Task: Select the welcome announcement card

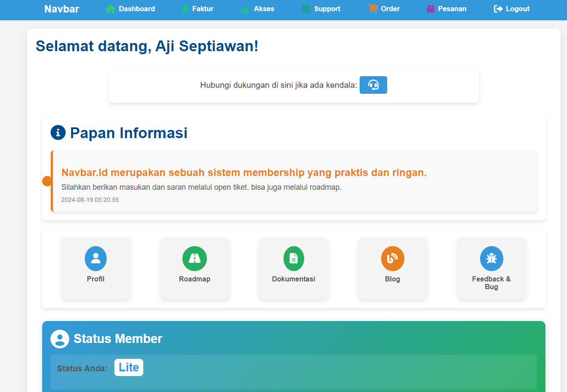Action: pos(294,181)
